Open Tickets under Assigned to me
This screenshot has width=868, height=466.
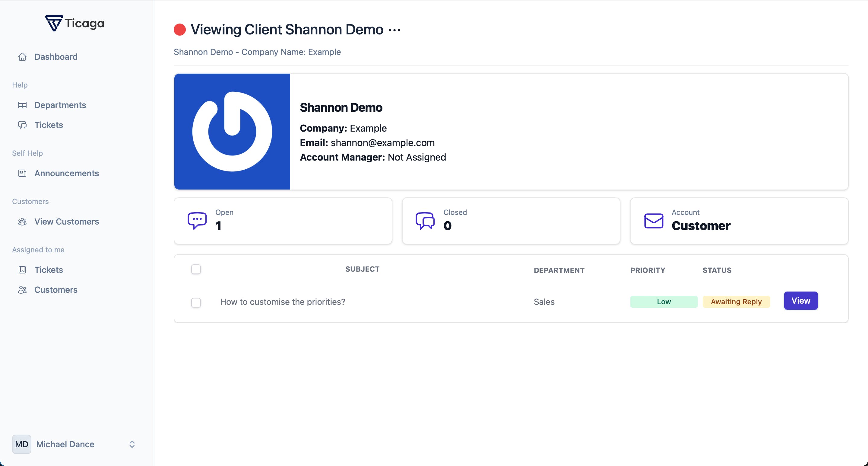pyautogui.click(x=49, y=270)
